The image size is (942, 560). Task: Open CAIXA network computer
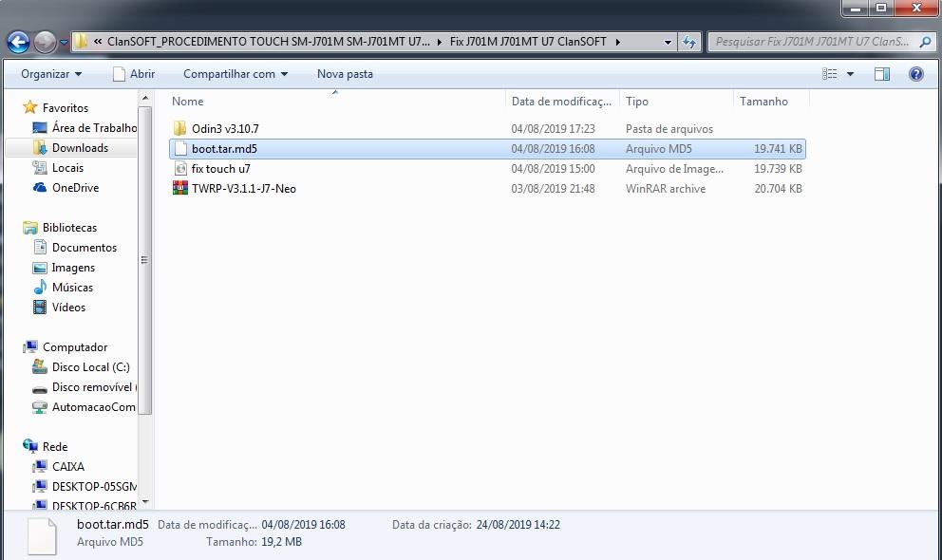[x=58, y=466]
